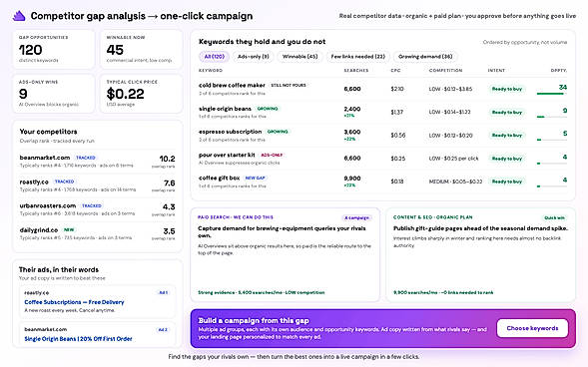Show the Growing demand (36) filter

click(x=425, y=57)
